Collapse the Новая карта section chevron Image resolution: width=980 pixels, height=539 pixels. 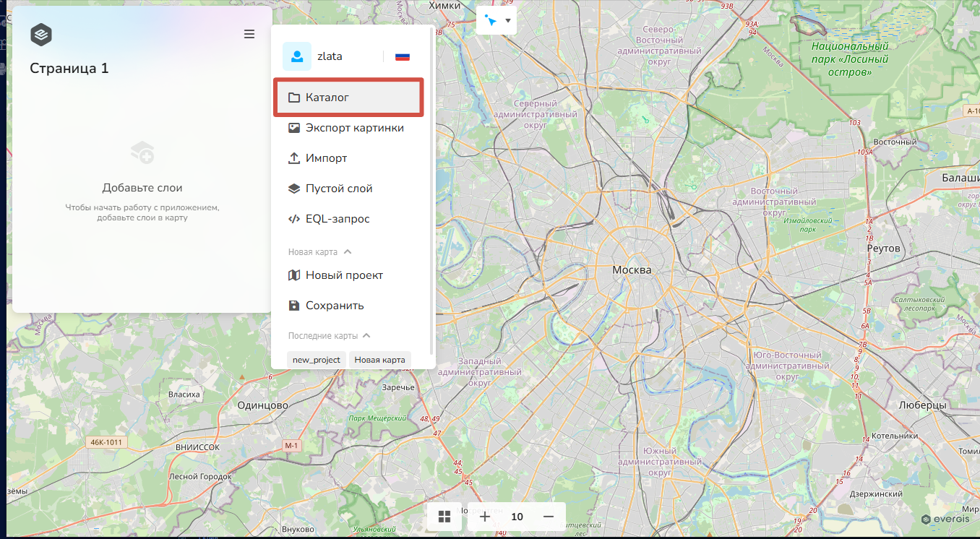pyautogui.click(x=348, y=252)
